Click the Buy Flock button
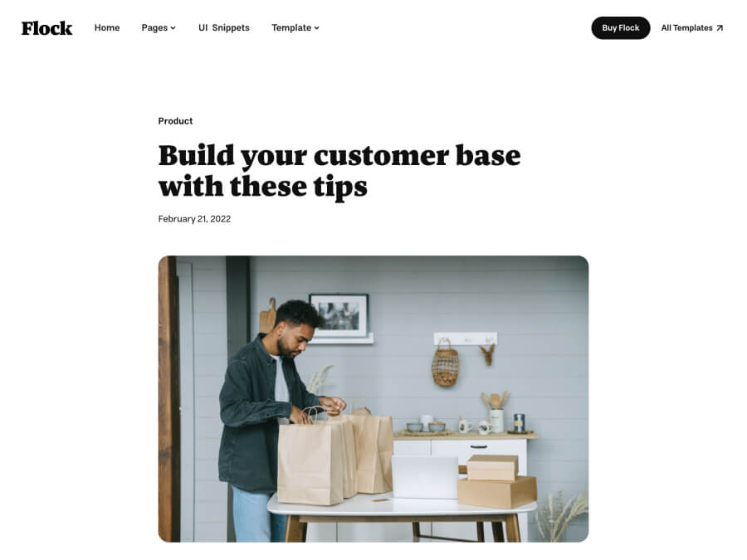 point(620,27)
